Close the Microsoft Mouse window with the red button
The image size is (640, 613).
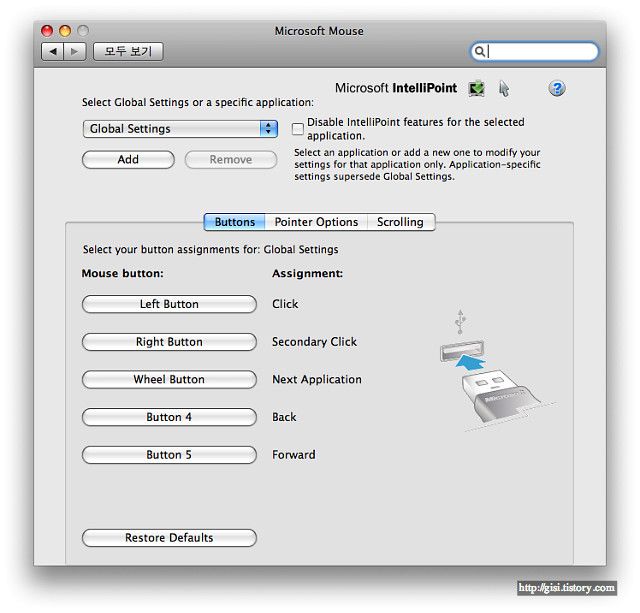(x=47, y=31)
